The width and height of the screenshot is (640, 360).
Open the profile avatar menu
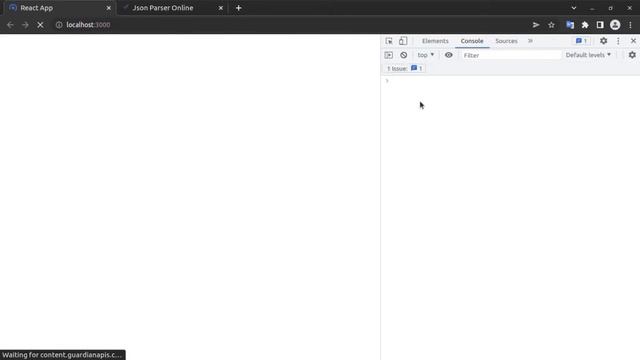coord(615,25)
